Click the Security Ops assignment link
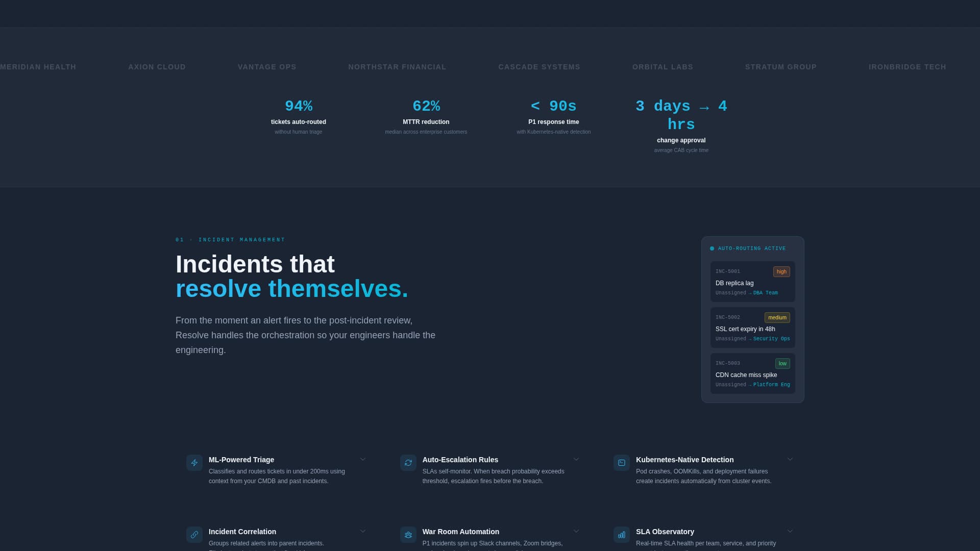Image resolution: width=980 pixels, height=551 pixels. (x=771, y=338)
